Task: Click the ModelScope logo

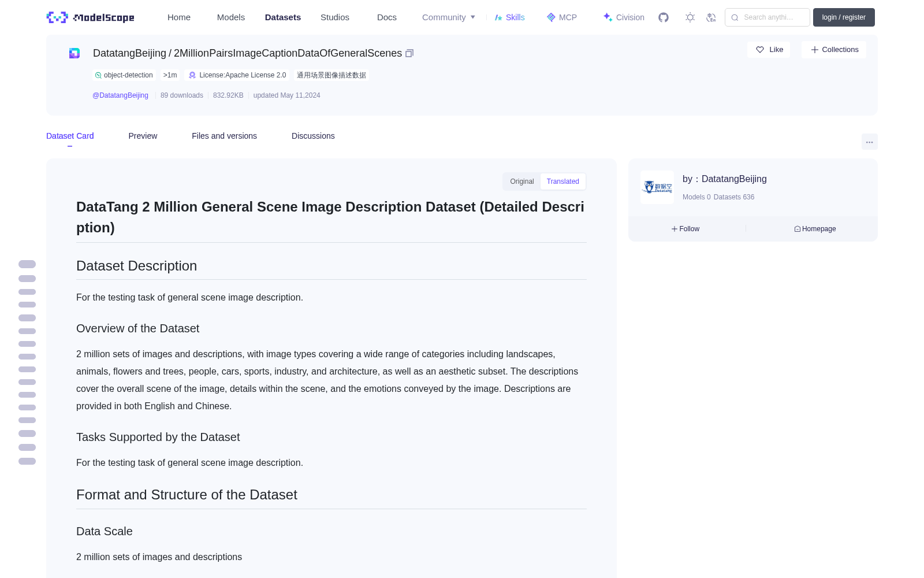Action: [x=90, y=17]
